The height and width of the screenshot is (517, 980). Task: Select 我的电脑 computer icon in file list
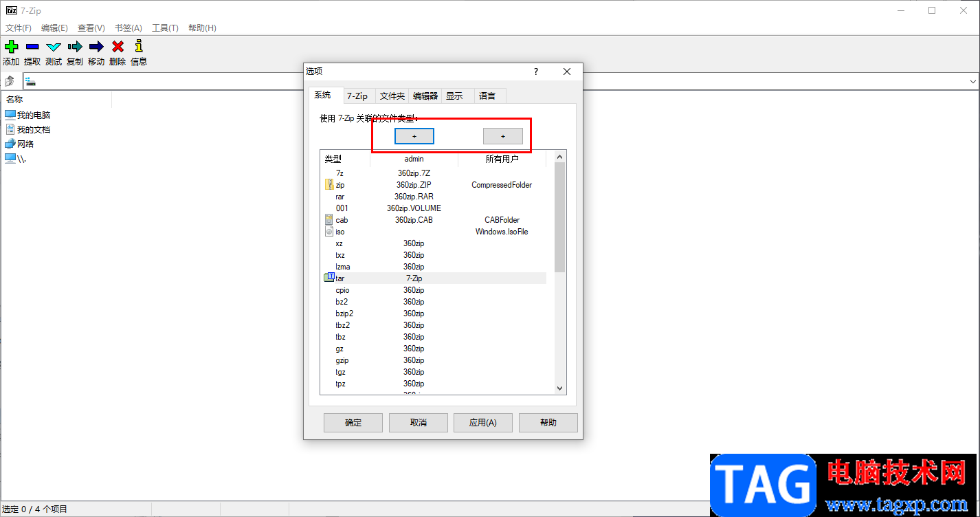(x=10, y=115)
